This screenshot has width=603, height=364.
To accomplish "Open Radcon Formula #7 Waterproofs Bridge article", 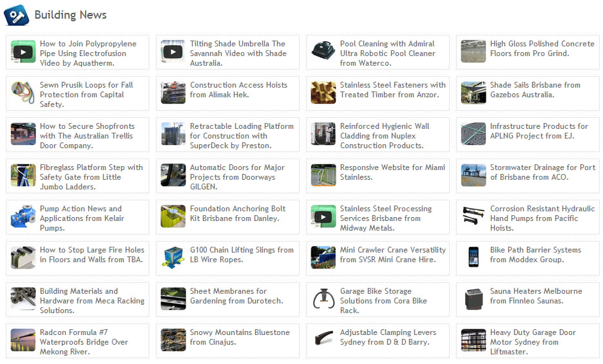I will pos(84,341).
